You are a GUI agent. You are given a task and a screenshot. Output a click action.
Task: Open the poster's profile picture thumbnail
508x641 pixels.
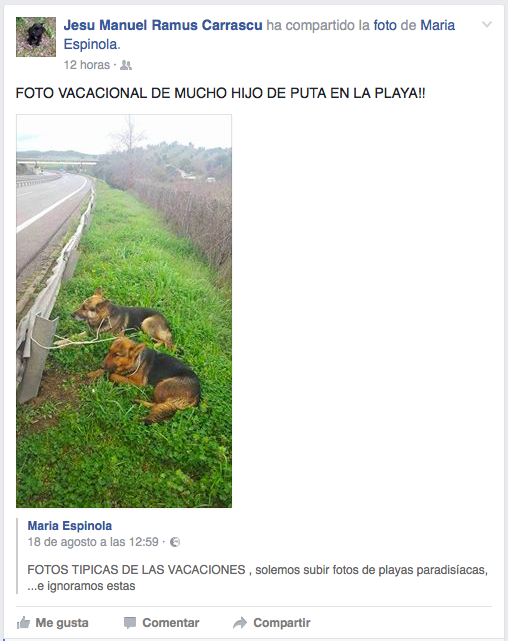(36, 37)
